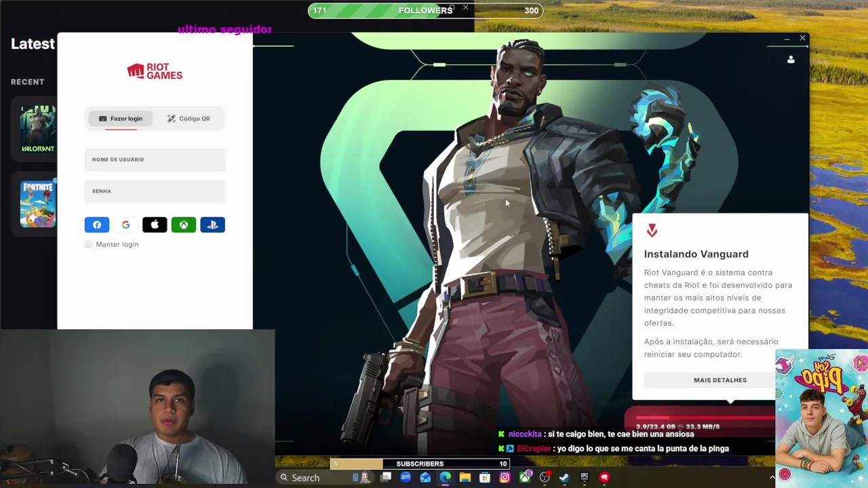
Task: Focus the NOME DE USUÁRIO field
Action: click(x=155, y=159)
